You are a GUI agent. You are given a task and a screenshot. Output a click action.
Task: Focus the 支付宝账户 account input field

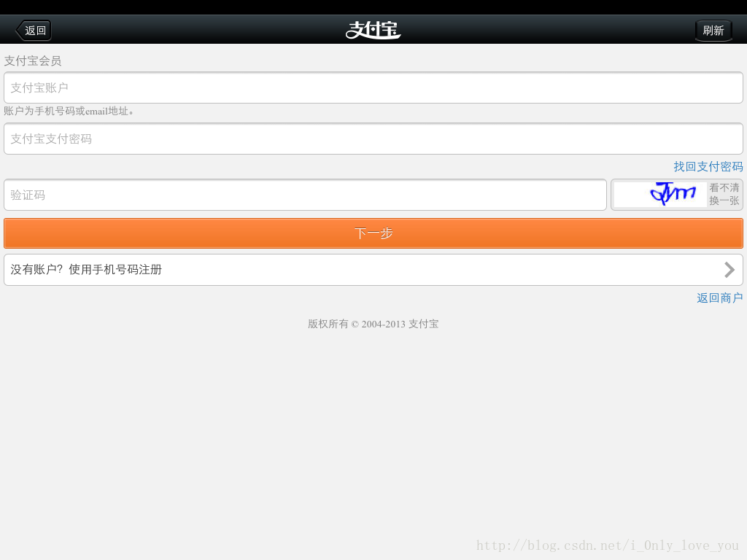click(373, 87)
